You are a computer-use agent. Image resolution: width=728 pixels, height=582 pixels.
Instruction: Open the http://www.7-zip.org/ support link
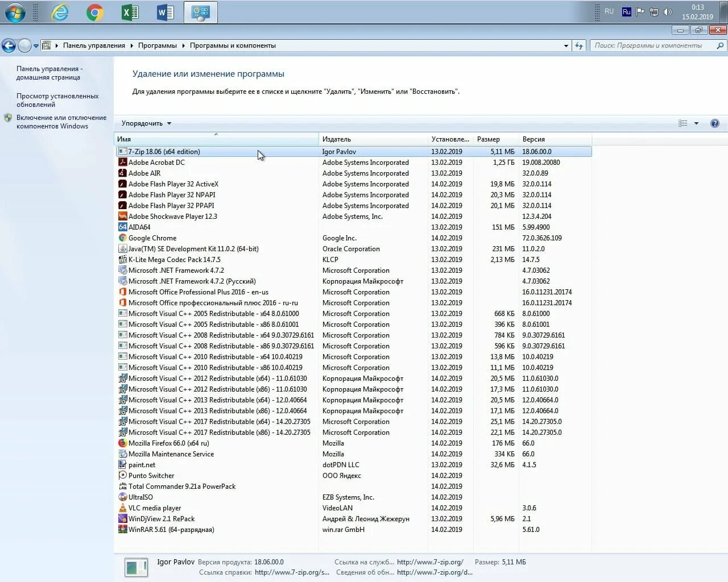[x=430, y=562]
